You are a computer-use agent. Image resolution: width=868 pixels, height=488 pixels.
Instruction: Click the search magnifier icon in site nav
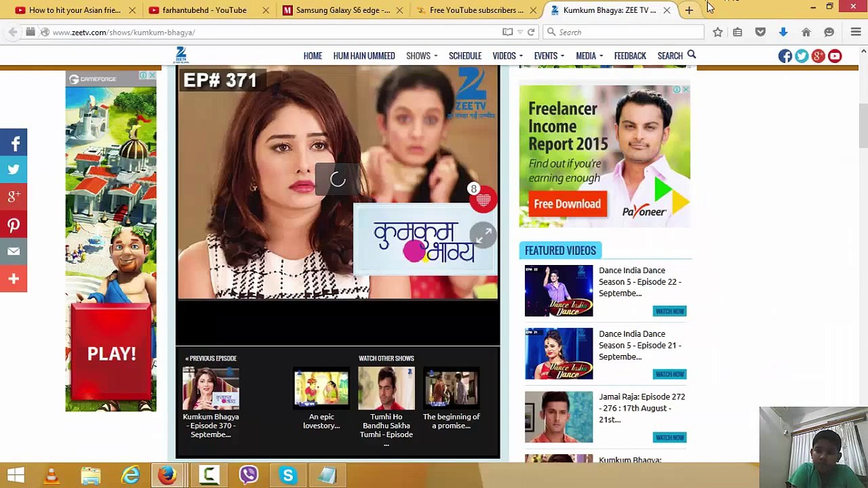691,55
